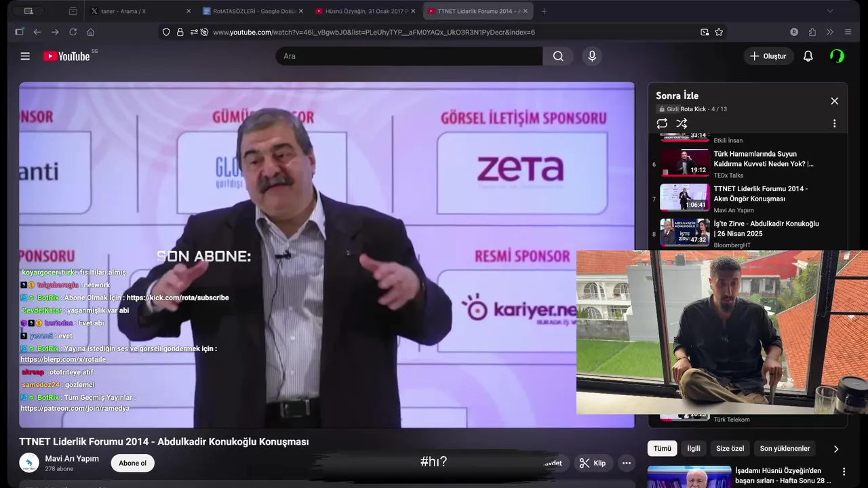Open more video actions three dots
The width and height of the screenshot is (868, 488).
point(627,464)
